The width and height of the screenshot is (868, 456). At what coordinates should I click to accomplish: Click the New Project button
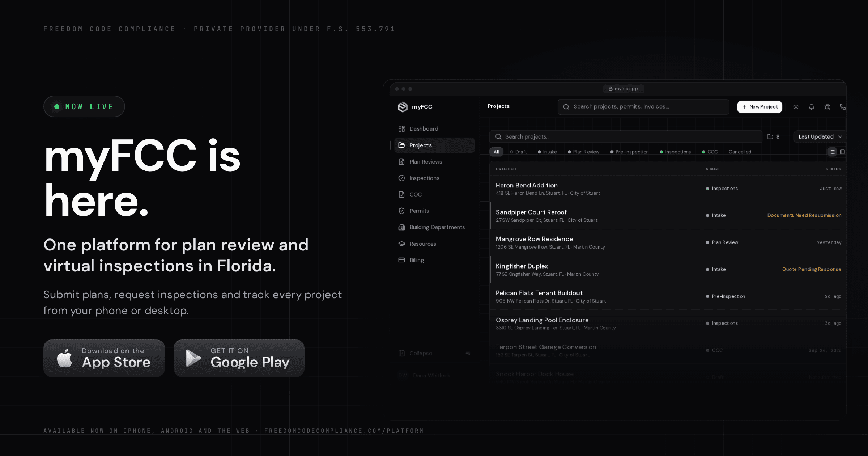[x=759, y=107]
